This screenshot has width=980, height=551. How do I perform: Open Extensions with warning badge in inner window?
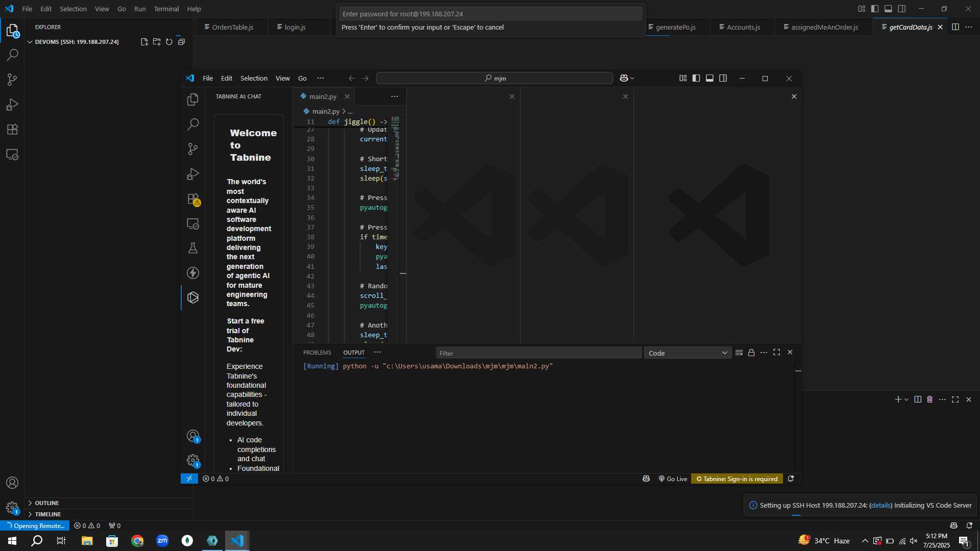(193, 199)
